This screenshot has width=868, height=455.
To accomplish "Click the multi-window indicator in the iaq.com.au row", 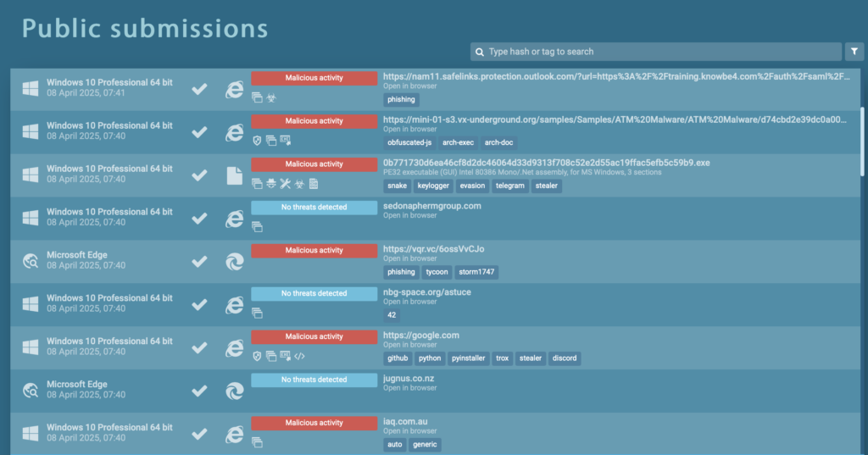I will tap(257, 442).
